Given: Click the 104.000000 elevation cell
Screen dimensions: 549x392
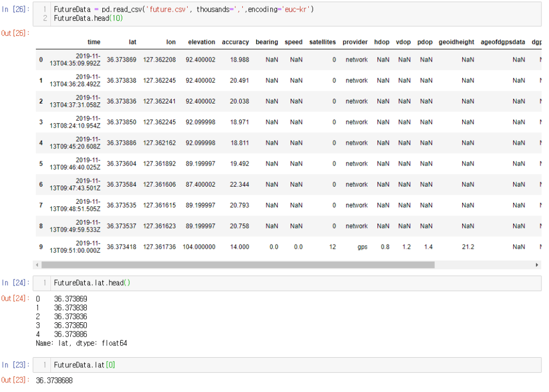Looking at the screenshot, I should pyautogui.click(x=199, y=247).
